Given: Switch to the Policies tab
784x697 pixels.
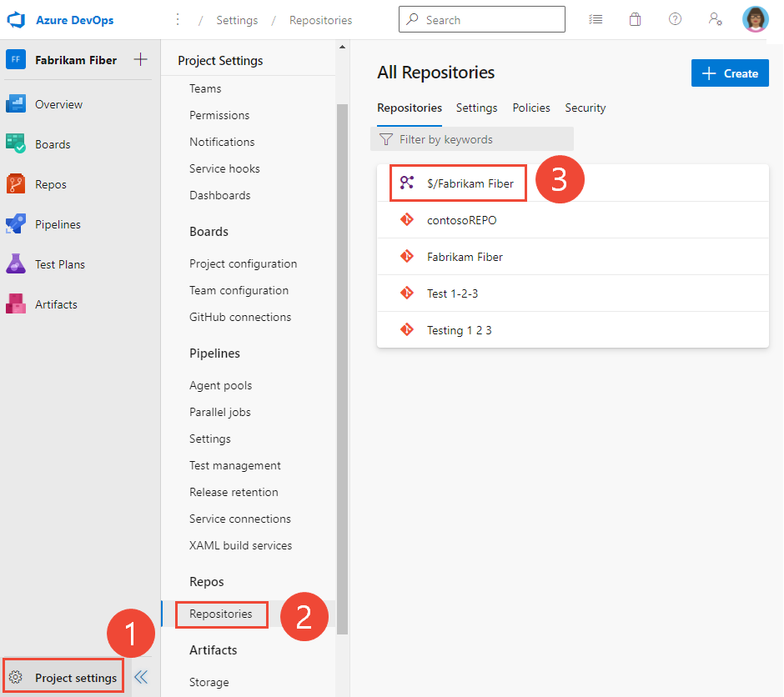Looking at the screenshot, I should click(x=531, y=108).
